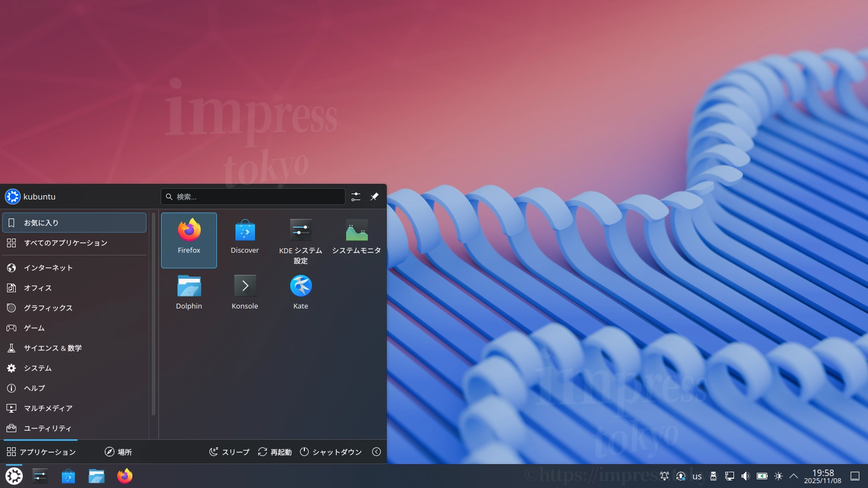
Task: Click the show desktop button at taskbar end
Action: [855, 476]
